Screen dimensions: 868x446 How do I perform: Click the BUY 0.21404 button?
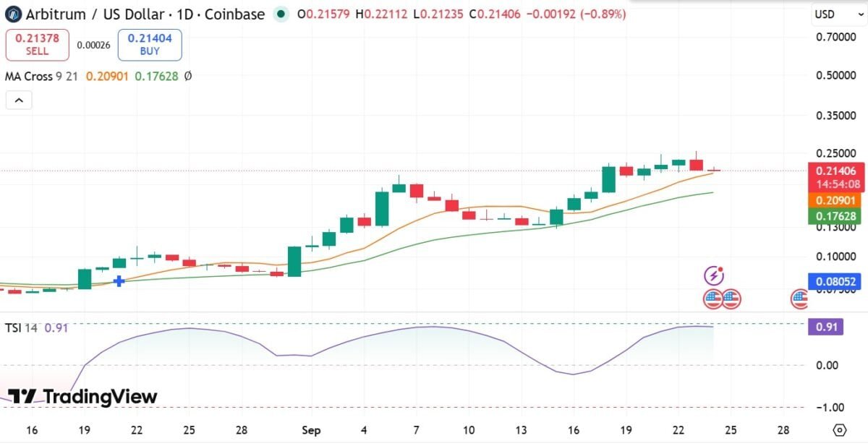tap(150, 45)
